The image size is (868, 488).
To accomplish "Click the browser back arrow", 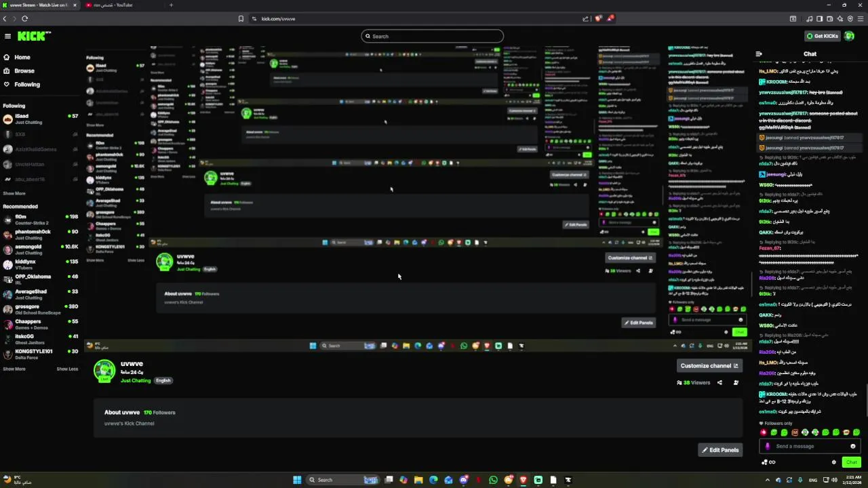I will point(5,19).
